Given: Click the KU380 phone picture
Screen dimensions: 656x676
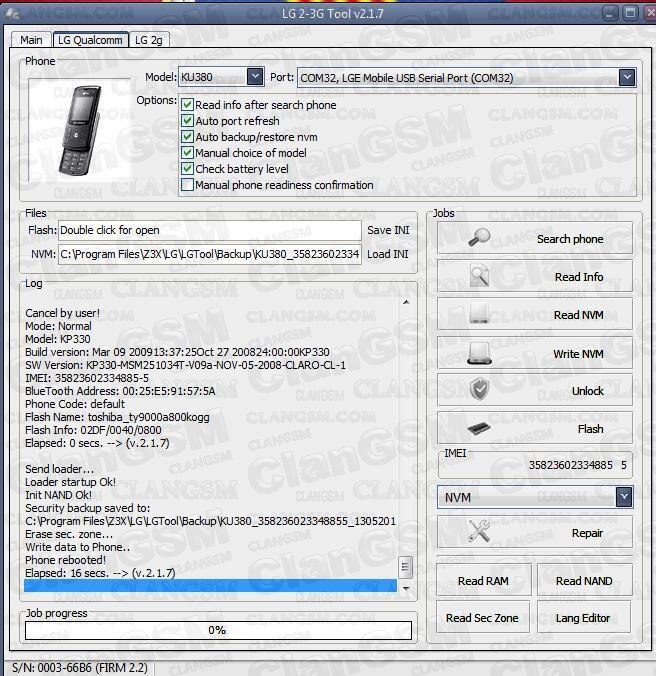Looking at the screenshot, I should [x=79, y=131].
